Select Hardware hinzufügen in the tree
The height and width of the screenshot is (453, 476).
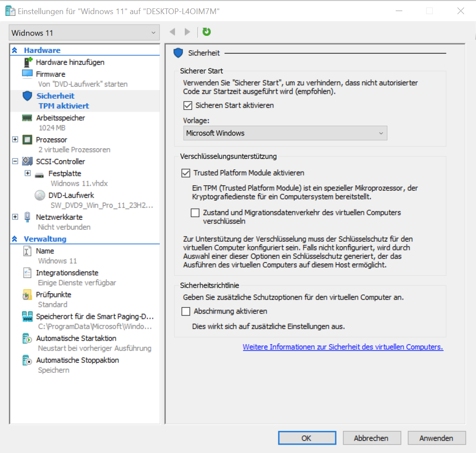(70, 62)
